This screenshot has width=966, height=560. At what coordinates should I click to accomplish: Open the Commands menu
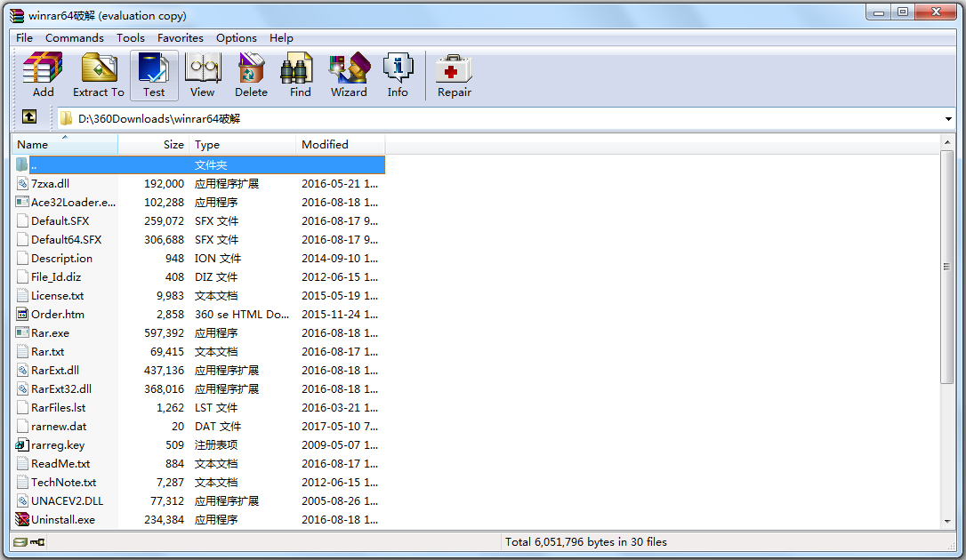point(74,37)
